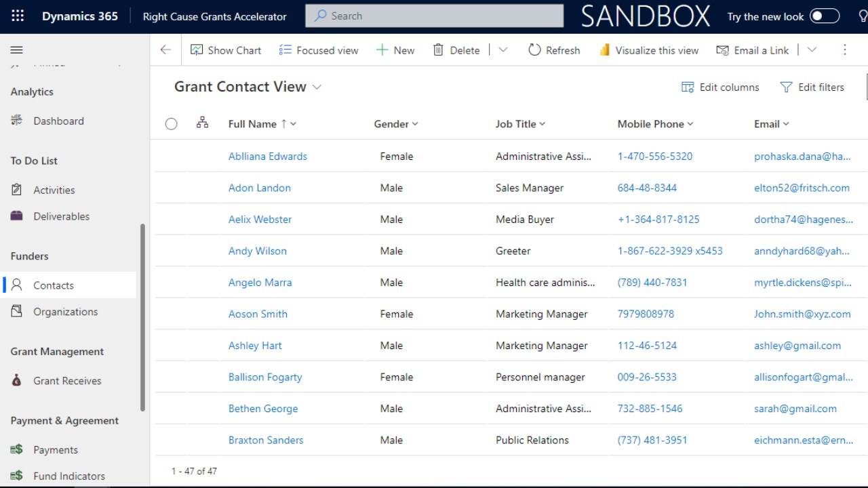Open the Dynamics 365 app launcher waffle
Image resolution: width=868 pixels, height=488 pixels.
coord(18,16)
